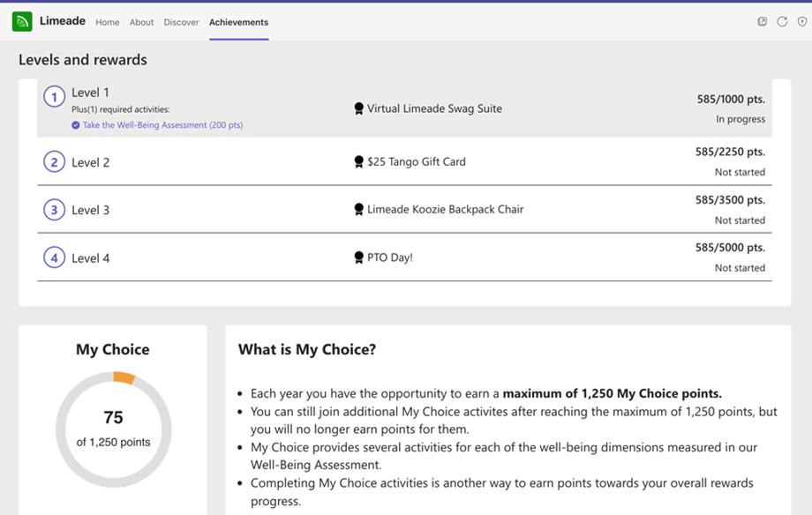This screenshot has width=812, height=515.
Task: Click the ribbon icon beside Limeade Koozie Backpack Chair
Action: (358, 210)
